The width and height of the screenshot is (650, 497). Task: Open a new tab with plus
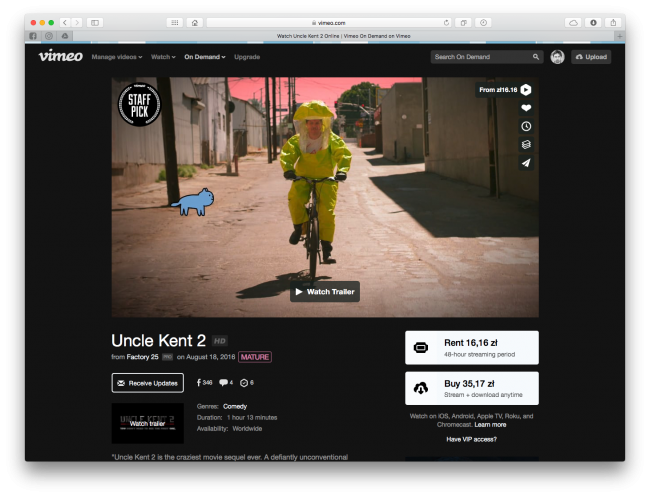619,36
